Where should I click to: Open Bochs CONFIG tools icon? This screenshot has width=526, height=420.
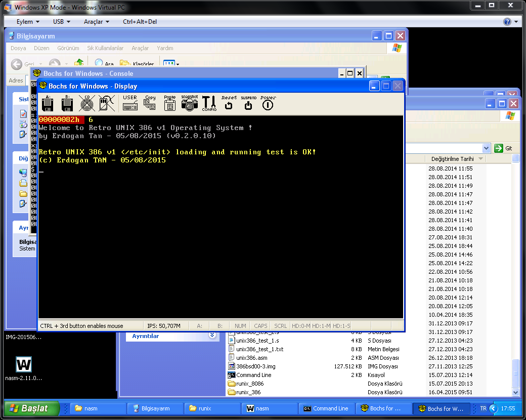tap(209, 103)
